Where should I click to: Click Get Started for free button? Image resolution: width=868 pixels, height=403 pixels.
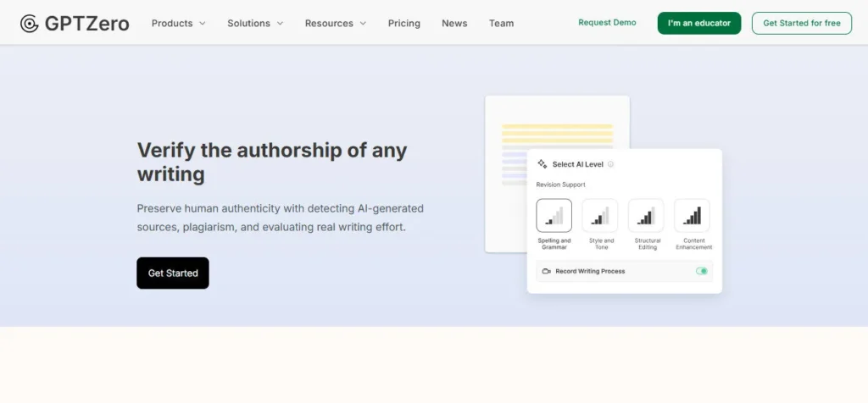click(x=802, y=23)
